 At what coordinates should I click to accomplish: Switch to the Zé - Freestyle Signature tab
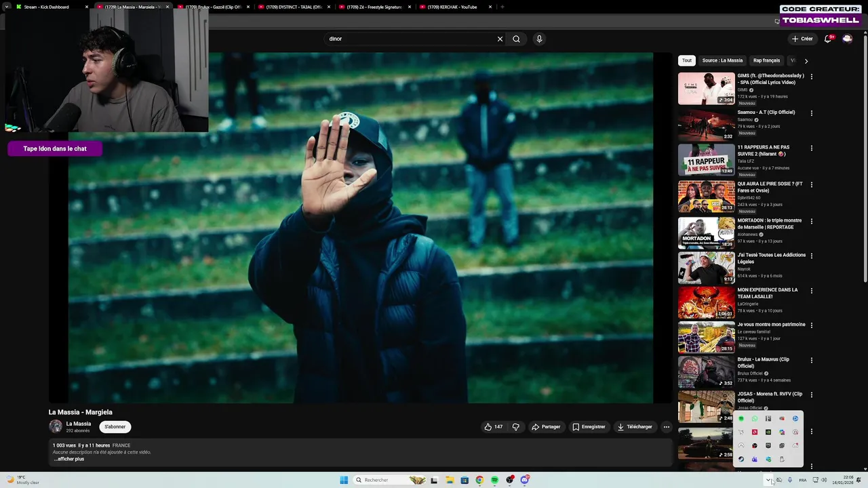tap(374, 7)
